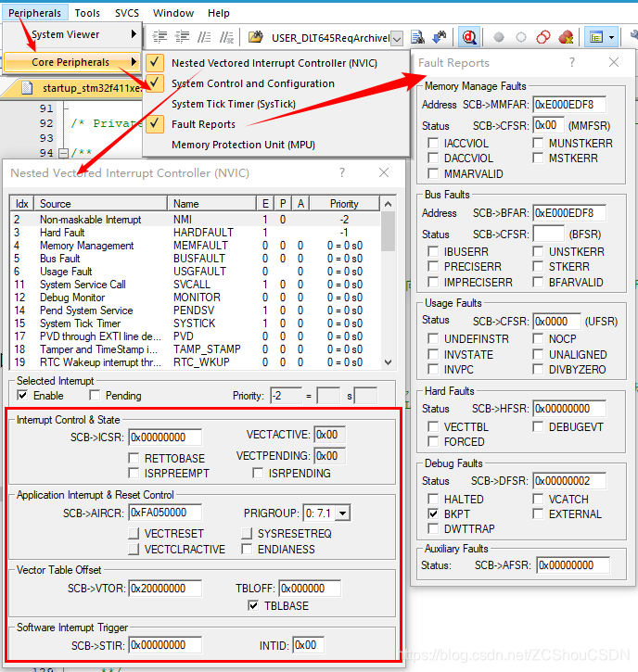Click the comment selection toolbar icon
The width and height of the screenshot is (638, 672).
coord(205,37)
